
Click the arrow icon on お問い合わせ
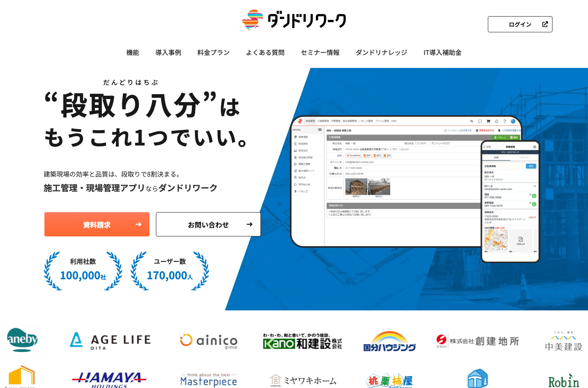tap(250, 224)
